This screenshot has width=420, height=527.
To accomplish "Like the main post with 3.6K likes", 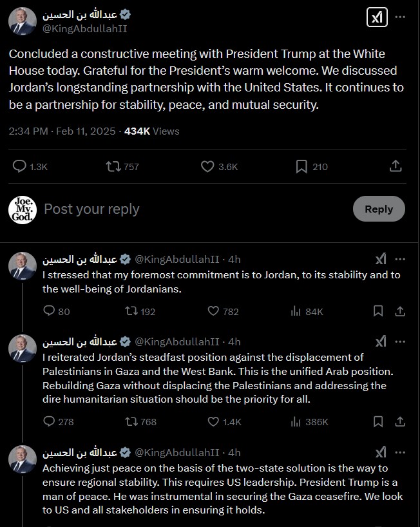I will click(x=219, y=167).
